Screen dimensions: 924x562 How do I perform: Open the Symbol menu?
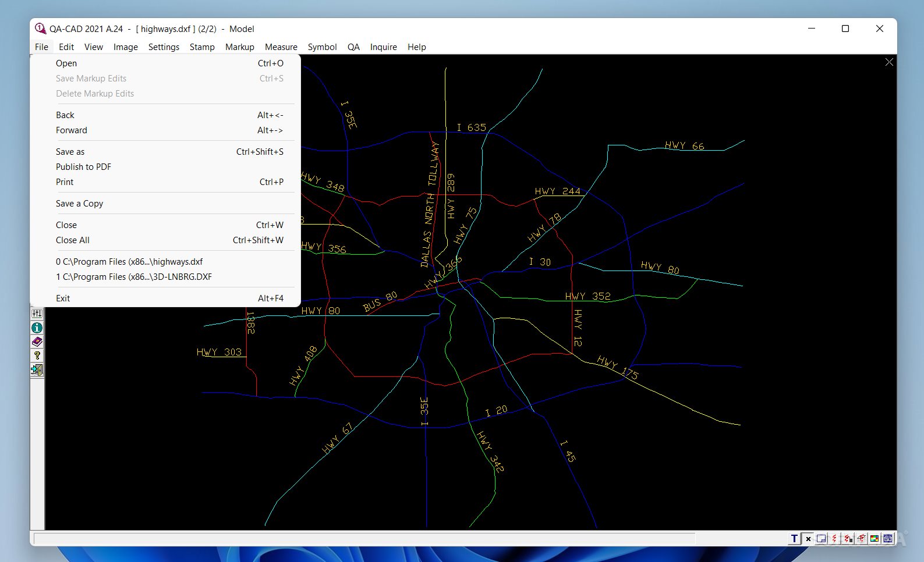tap(323, 47)
